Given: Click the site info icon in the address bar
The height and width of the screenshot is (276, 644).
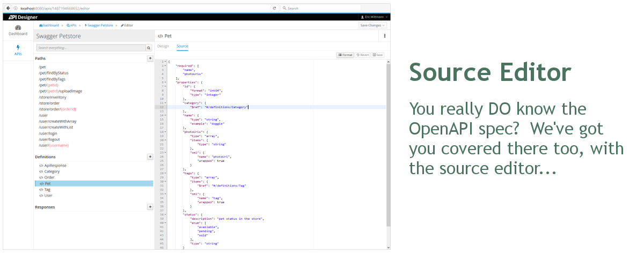Looking at the screenshot, I should (16, 8).
